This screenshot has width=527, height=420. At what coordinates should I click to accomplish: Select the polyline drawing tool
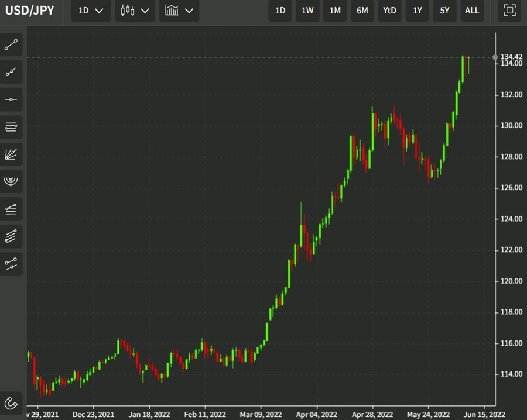coord(11,72)
